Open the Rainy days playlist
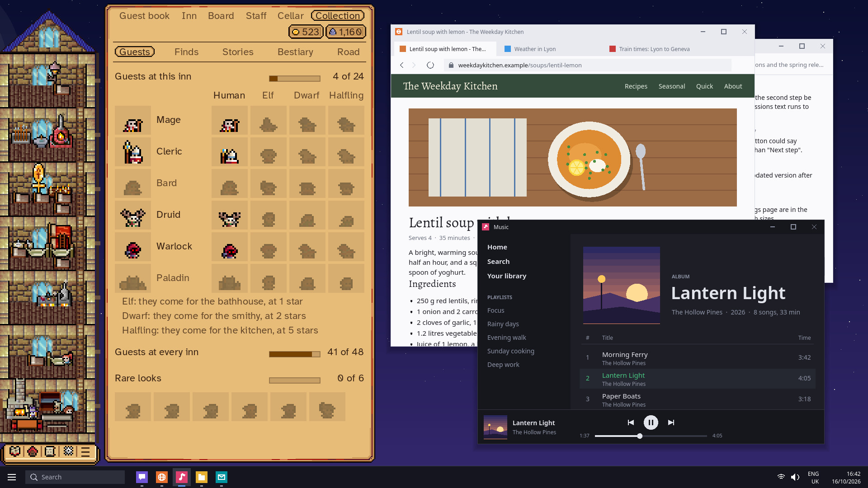The image size is (868, 488). [503, 324]
